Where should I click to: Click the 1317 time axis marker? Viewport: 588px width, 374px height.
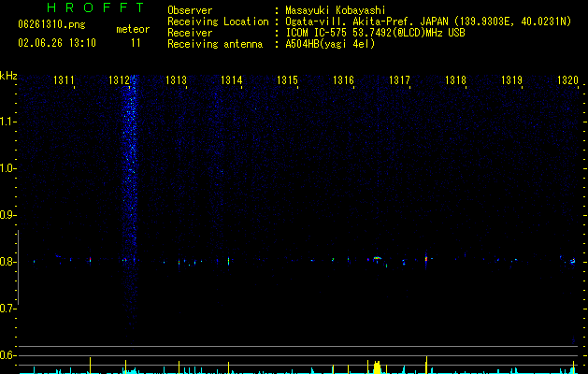(399, 80)
